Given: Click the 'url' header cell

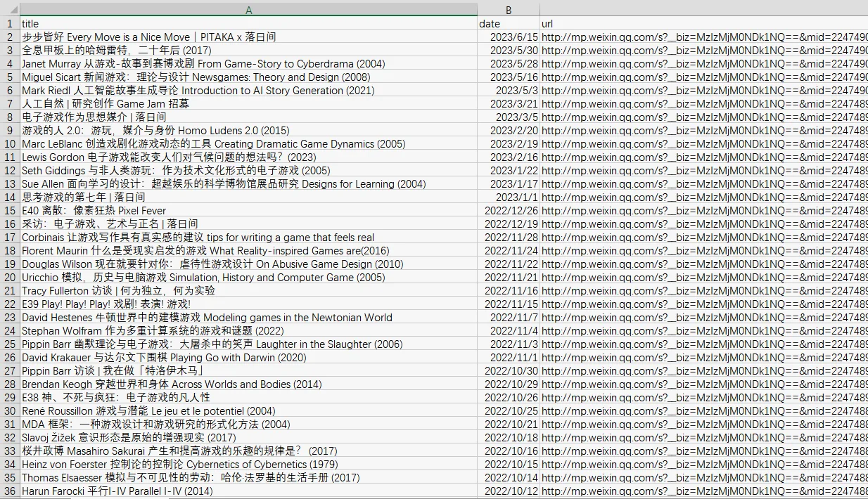Looking at the screenshot, I should [704, 23].
